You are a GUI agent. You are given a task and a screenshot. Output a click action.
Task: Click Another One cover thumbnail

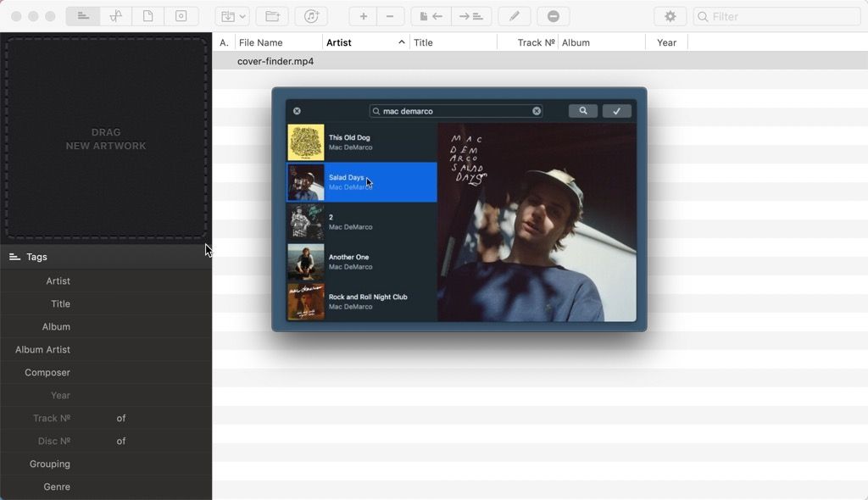pyautogui.click(x=305, y=262)
